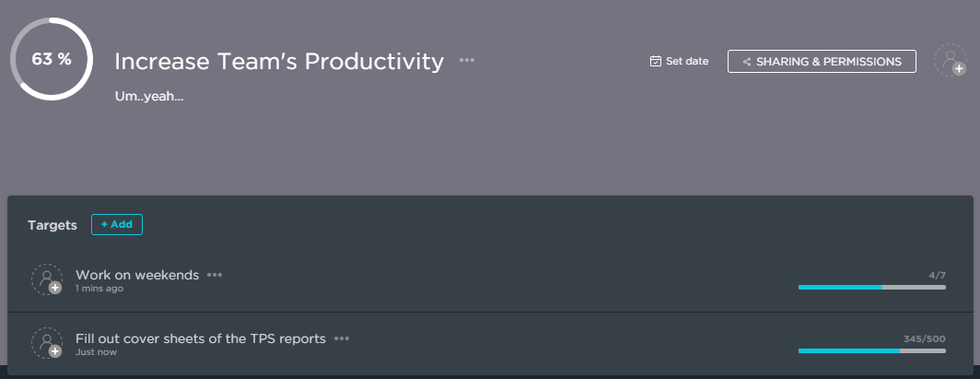The image size is (980, 379).
Task: Click the Um..yeah... description text
Action: [149, 95]
